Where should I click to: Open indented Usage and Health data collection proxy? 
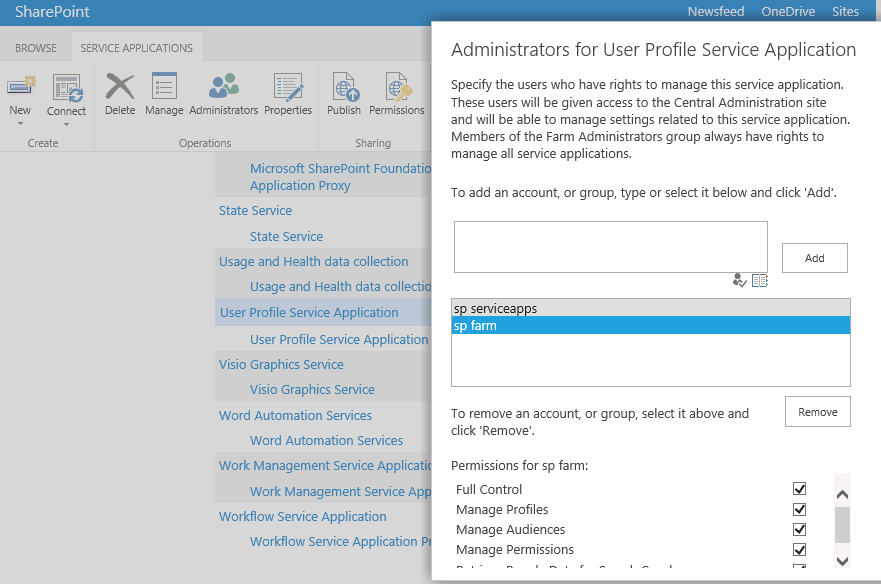coord(340,287)
